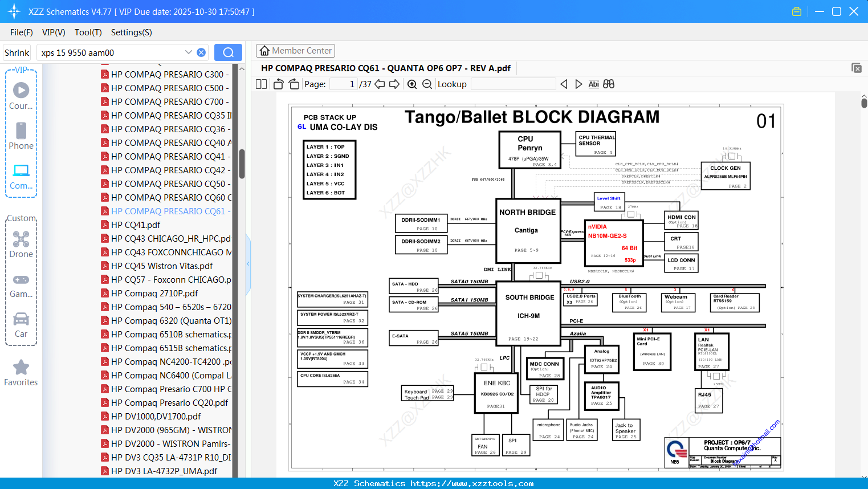868x489 pixels.
Task: Toggle the Abi text match option
Action: click(593, 84)
